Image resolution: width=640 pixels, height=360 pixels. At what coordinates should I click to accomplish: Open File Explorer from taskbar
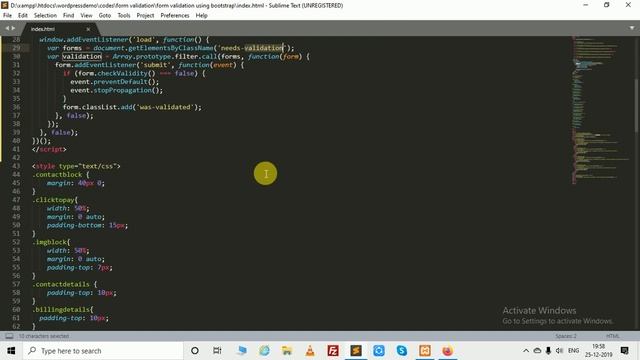coord(287,351)
